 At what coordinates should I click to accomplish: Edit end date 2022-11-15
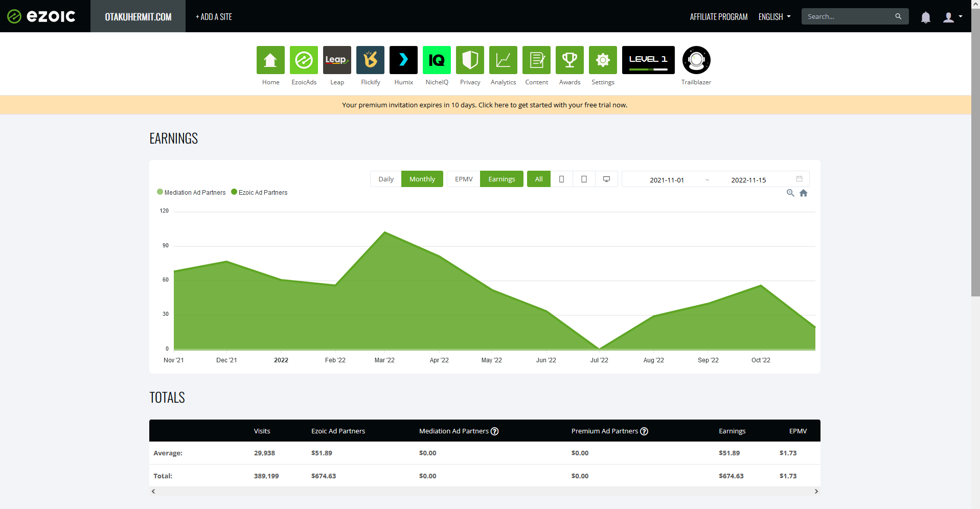pyautogui.click(x=748, y=180)
